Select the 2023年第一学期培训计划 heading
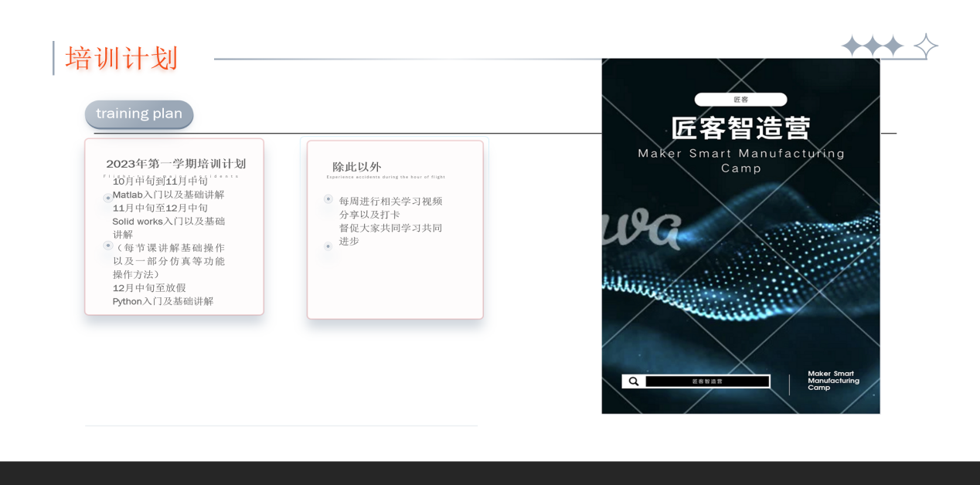 pos(175,164)
